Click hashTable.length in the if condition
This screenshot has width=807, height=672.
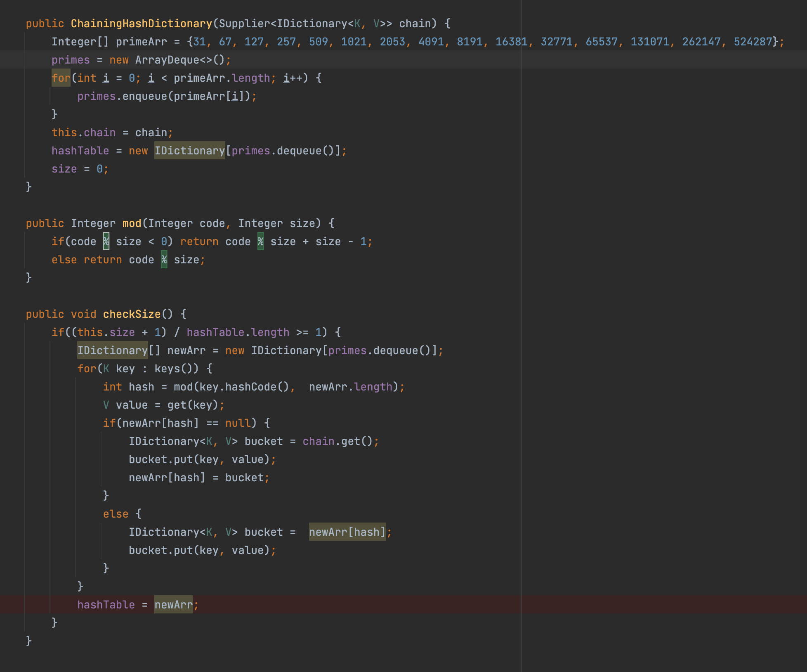[238, 332]
